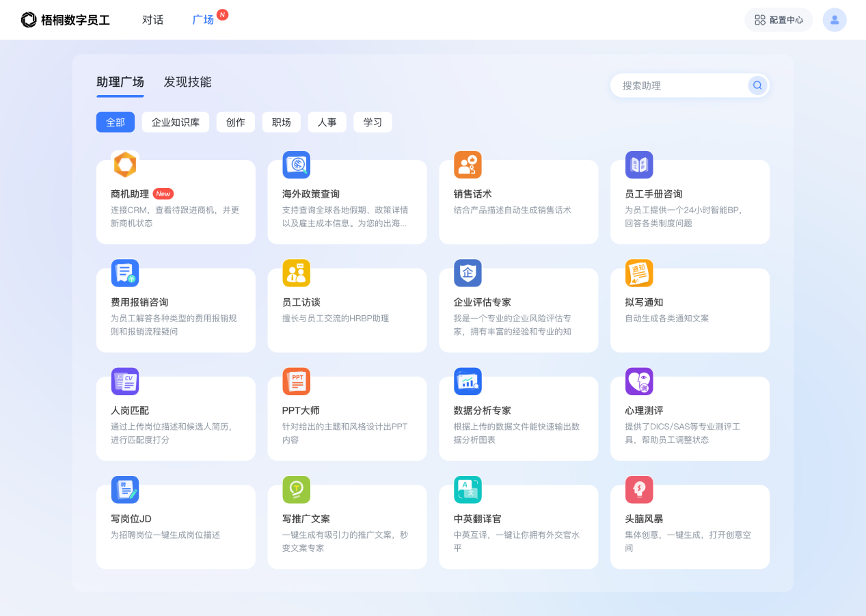Click the search magnifier button

[x=757, y=85]
